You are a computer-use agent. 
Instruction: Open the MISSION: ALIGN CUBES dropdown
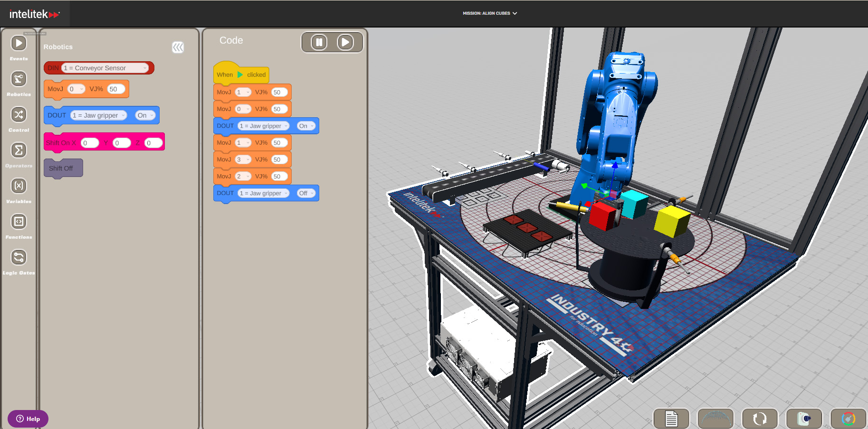click(x=489, y=13)
